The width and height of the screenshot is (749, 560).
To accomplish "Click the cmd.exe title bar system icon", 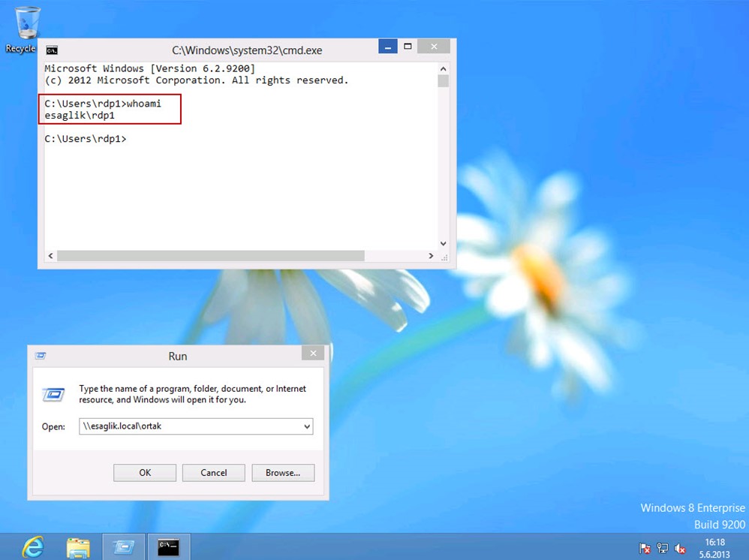I will (x=52, y=50).
